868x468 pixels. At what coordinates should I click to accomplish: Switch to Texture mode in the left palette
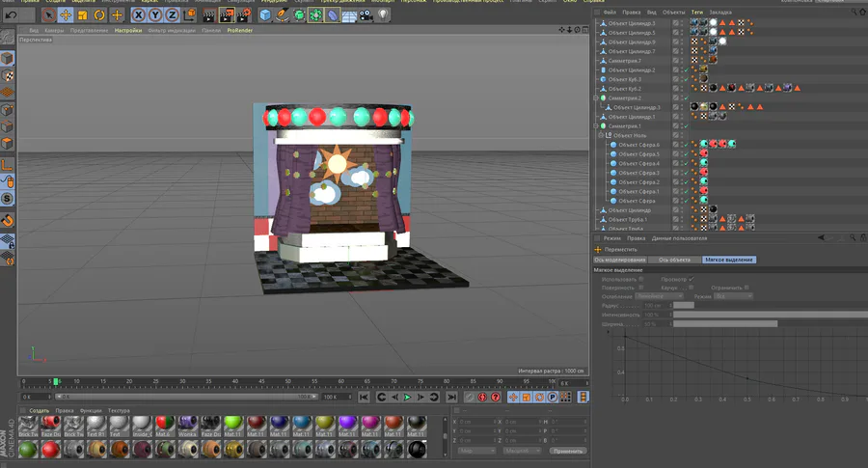pyautogui.click(x=7, y=75)
